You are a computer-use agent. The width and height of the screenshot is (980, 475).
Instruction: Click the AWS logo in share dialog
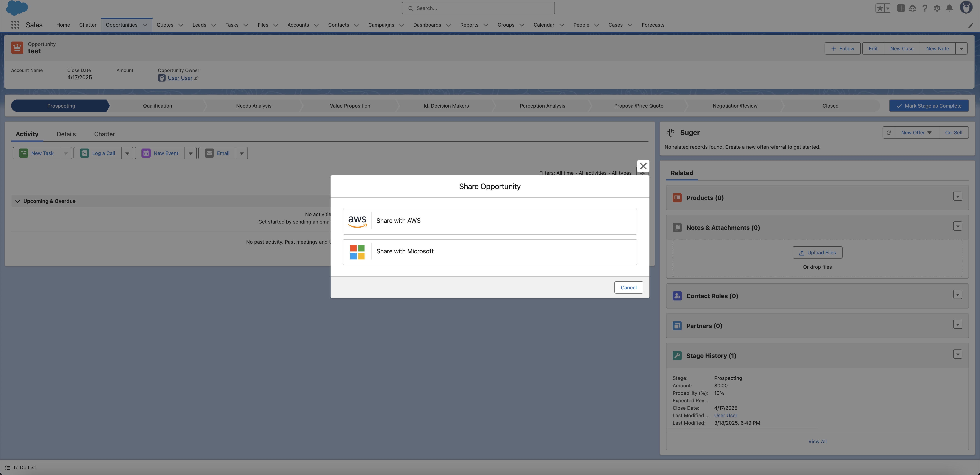point(357,221)
